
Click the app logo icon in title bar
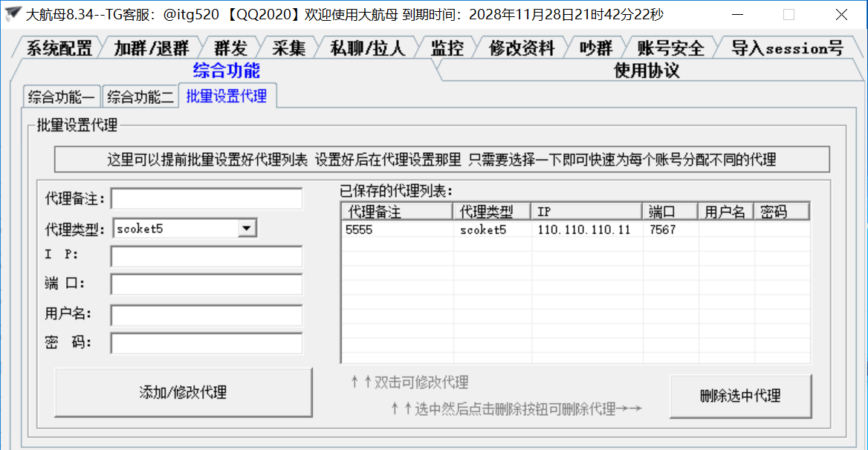click(13, 13)
